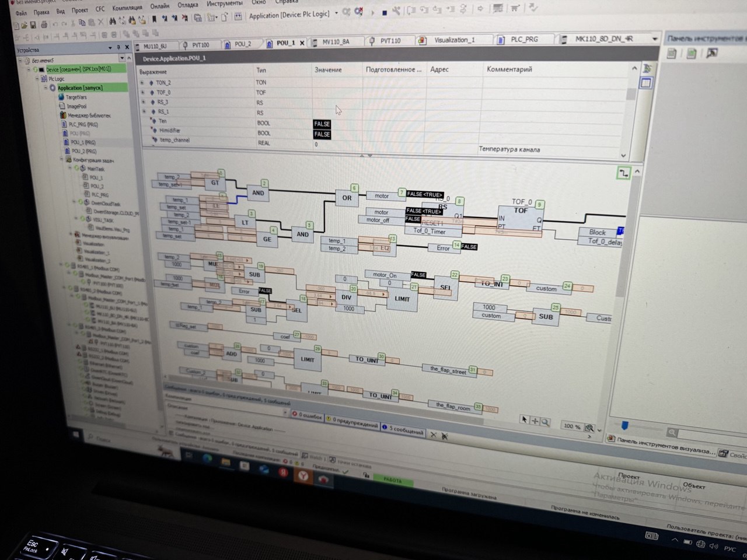Click the Stop application toolbar icon
747x560 pixels.
pyautogui.click(x=385, y=12)
